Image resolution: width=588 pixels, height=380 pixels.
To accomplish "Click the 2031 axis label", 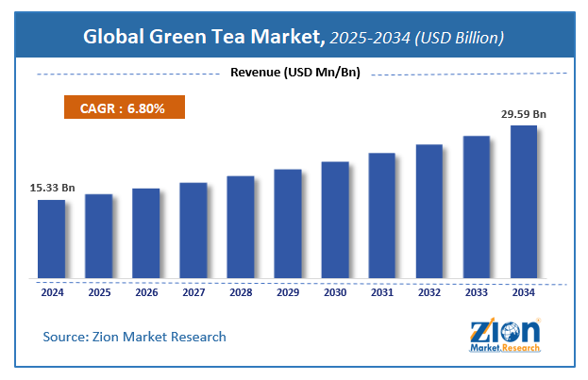I will coord(382,292).
